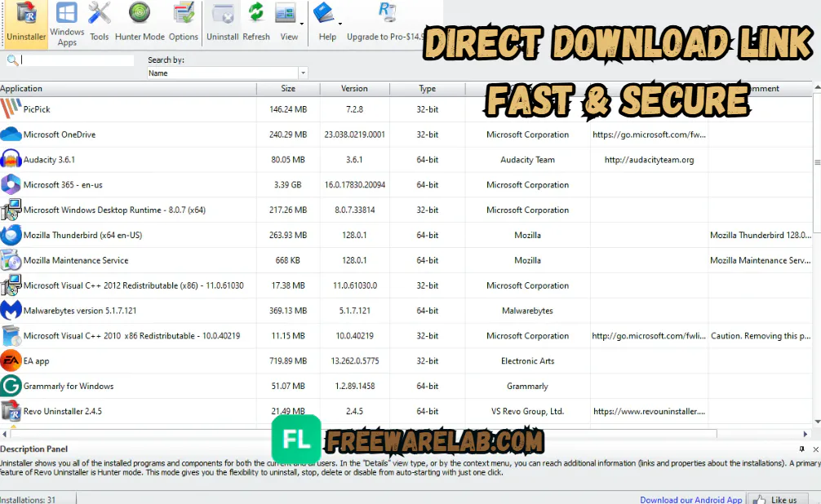
Task: Click inside the search input field
Action: (73, 60)
